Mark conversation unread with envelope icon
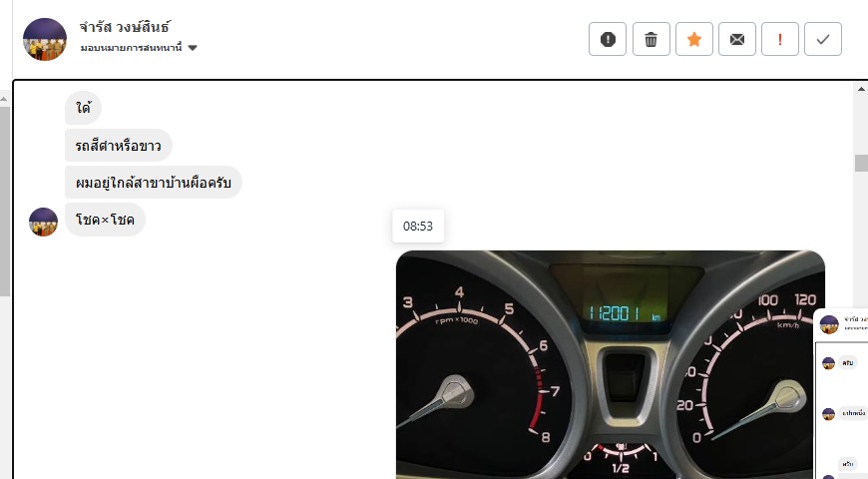The height and width of the screenshot is (479, 868). pos(737,39)
